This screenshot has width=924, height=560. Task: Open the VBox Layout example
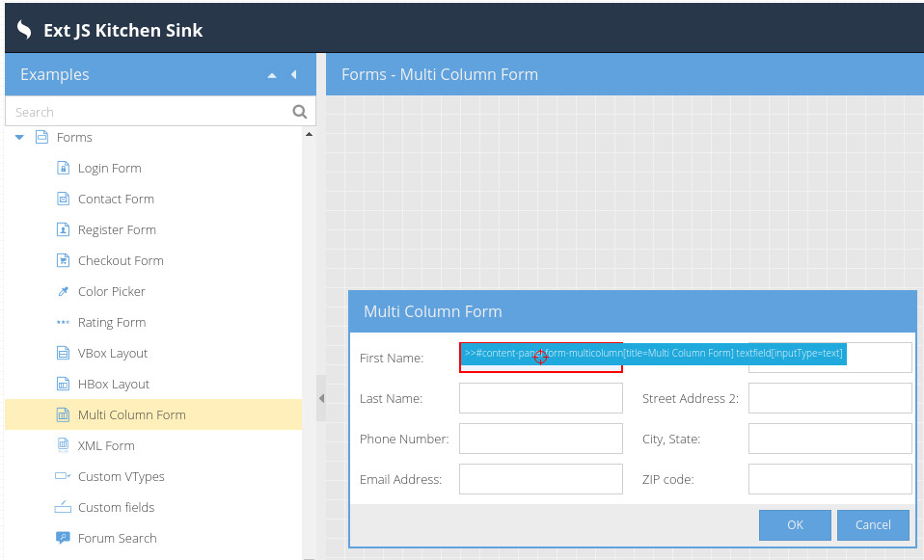[x=113, y=353]
